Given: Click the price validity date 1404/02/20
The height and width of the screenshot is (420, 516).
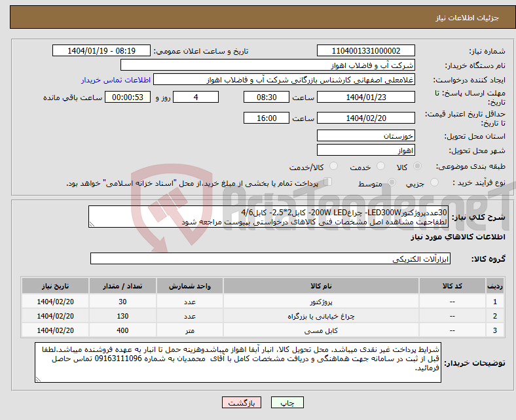Looking at the screenshot, I should click(x=365, y=118).
